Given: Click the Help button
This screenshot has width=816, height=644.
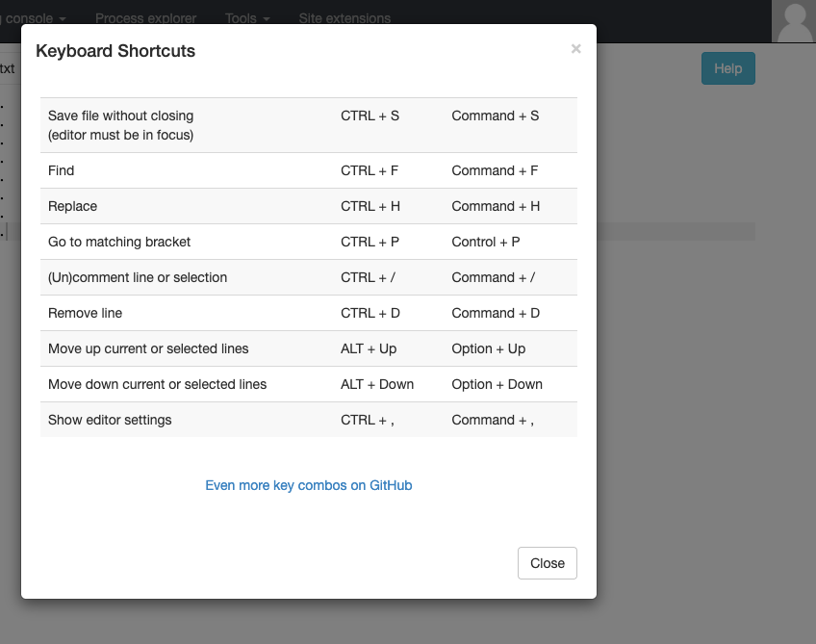Looking at the screenshot, I should click(727, 68).
